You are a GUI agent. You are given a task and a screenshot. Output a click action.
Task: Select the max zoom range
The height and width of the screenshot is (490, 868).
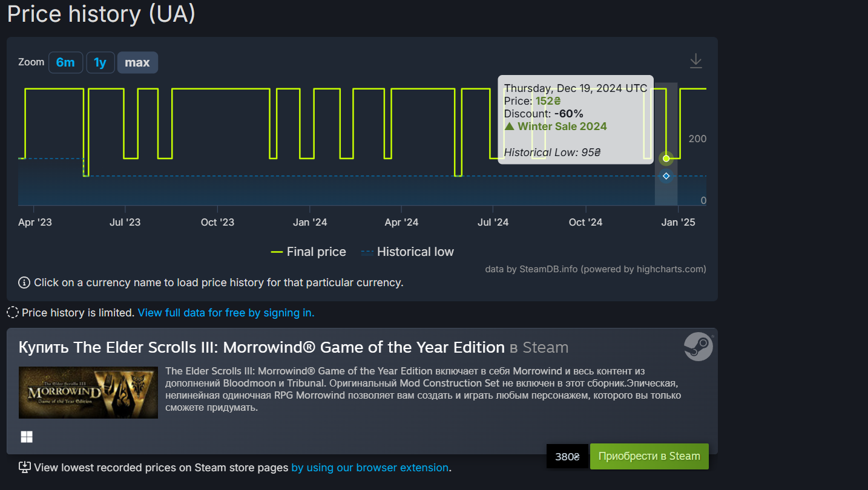pyautogui.click(x=137, y=62)
